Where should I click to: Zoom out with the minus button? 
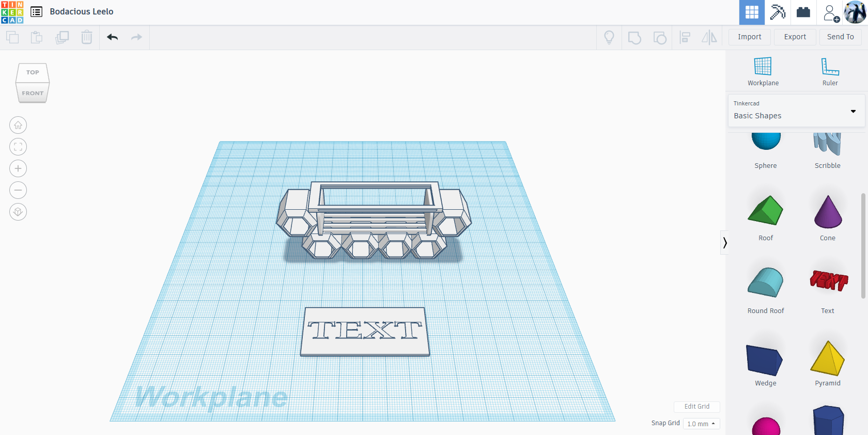[x=18, y=190]
